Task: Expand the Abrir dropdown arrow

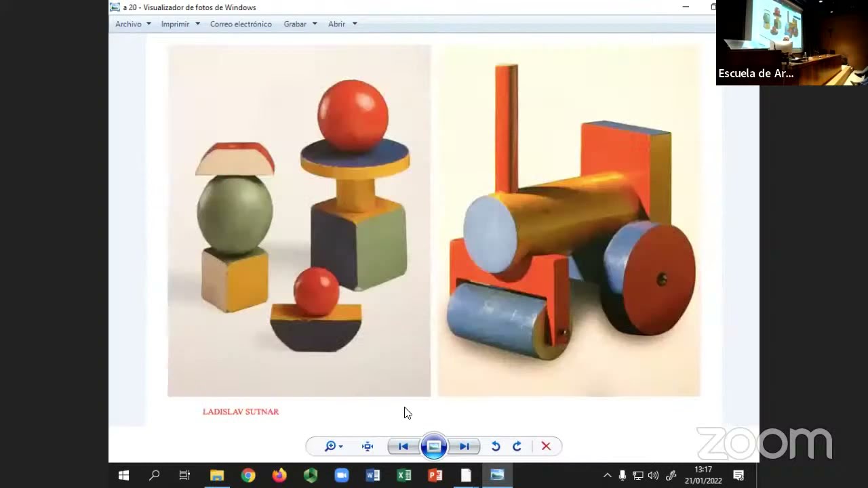Action: pos(354,24)
